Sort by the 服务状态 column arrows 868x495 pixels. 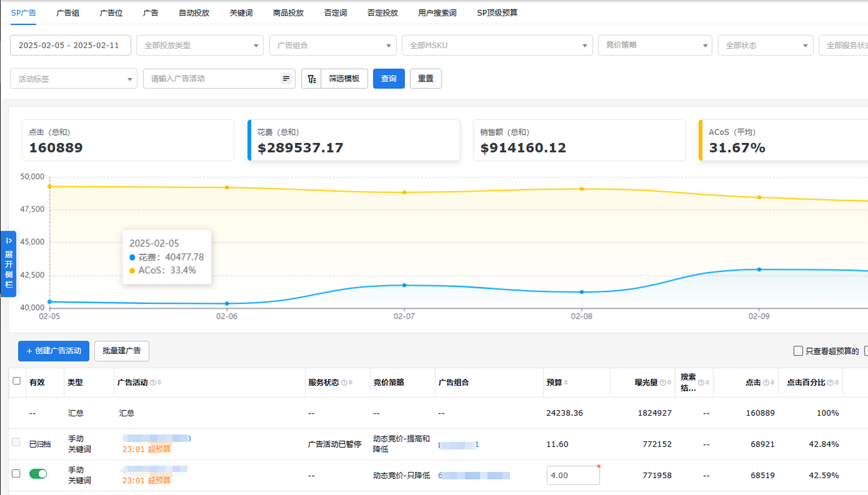pos(350,382)
